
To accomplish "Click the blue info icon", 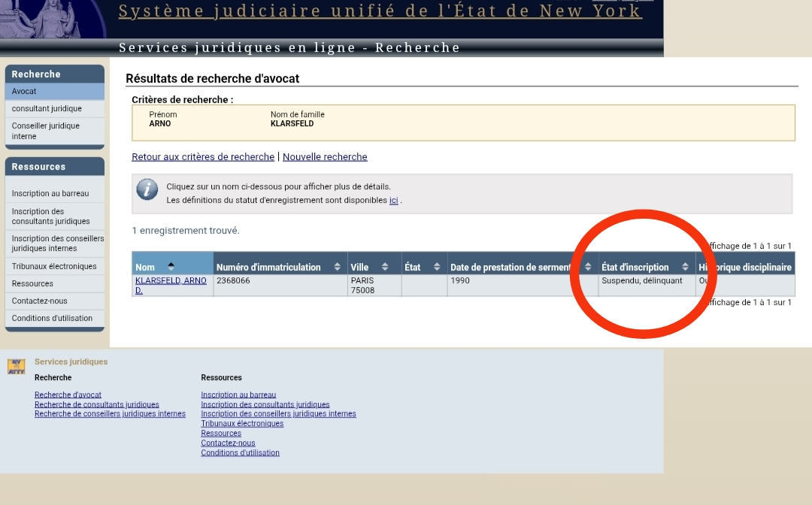I will [147, 190].
